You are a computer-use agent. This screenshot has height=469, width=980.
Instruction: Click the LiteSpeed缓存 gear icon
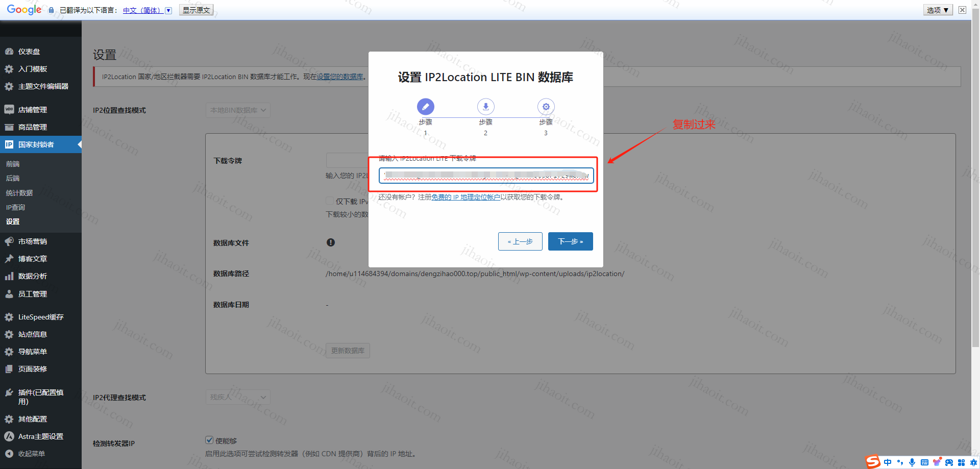coord(9,317)
